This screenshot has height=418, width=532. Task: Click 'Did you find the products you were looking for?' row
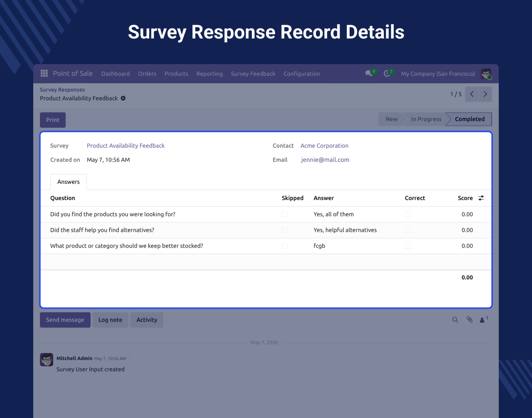coord(266,214)
